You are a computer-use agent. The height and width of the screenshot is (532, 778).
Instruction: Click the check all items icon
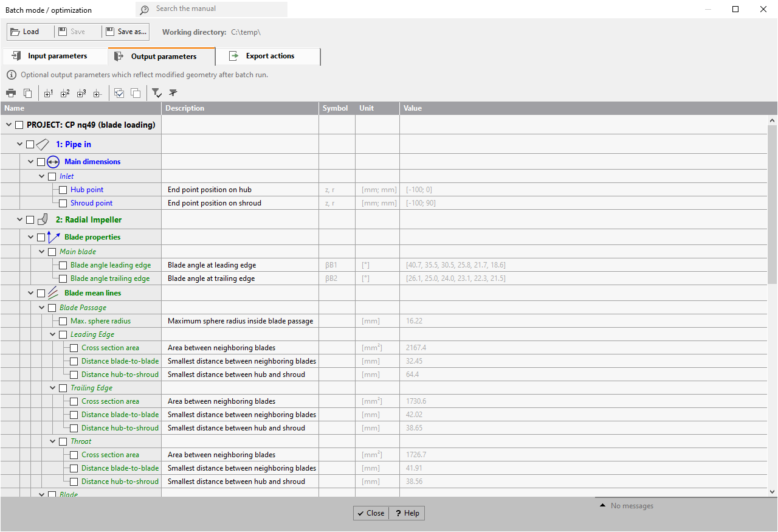[x=119, y=93]
